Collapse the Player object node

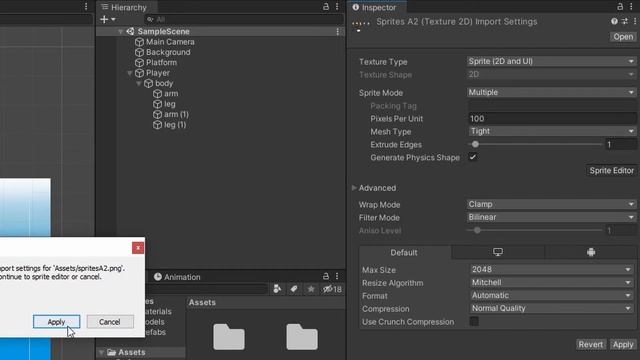[129, 73]
